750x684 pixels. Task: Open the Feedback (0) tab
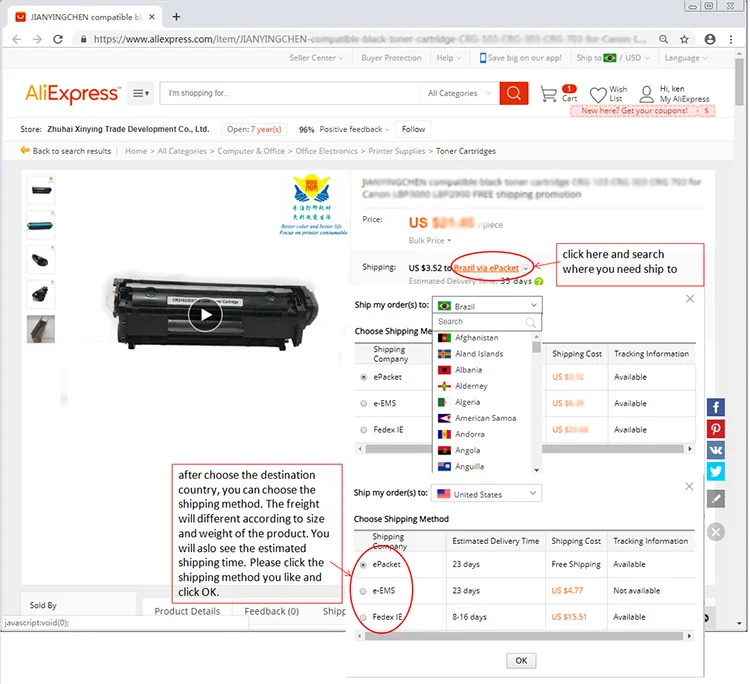coord(271,611)
